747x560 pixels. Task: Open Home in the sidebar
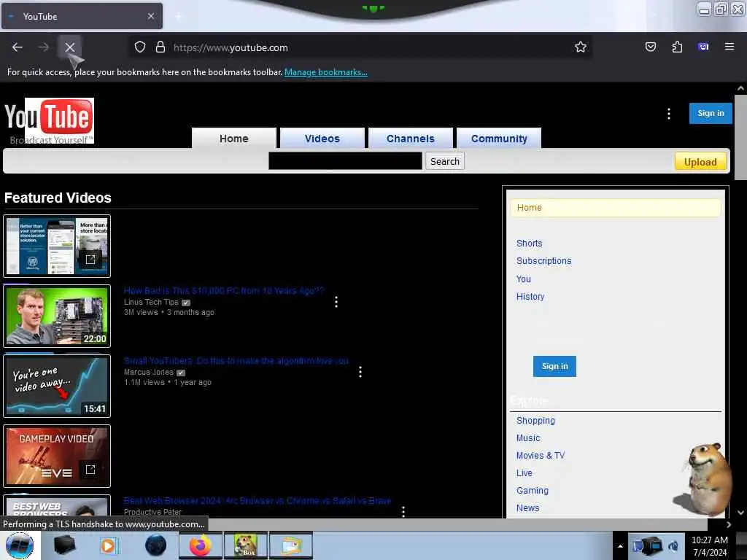point(616,208)
